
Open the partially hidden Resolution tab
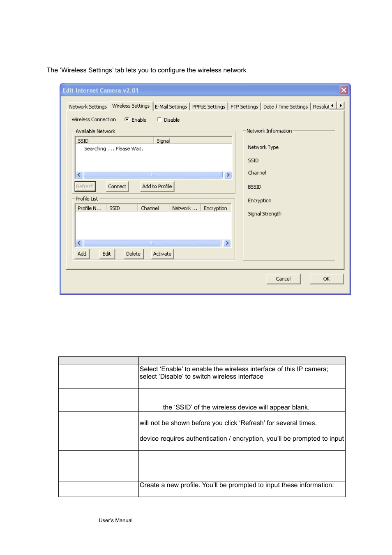[x=321, y=107]
